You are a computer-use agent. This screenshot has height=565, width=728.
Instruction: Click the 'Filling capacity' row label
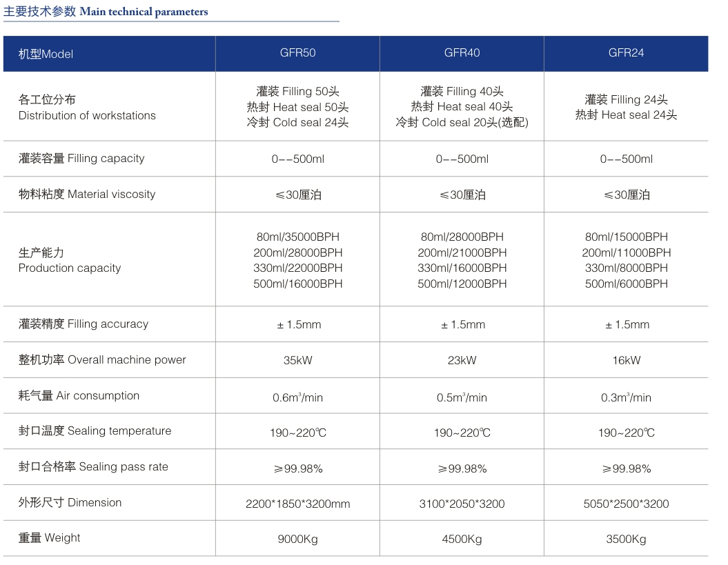pos(81,159)
